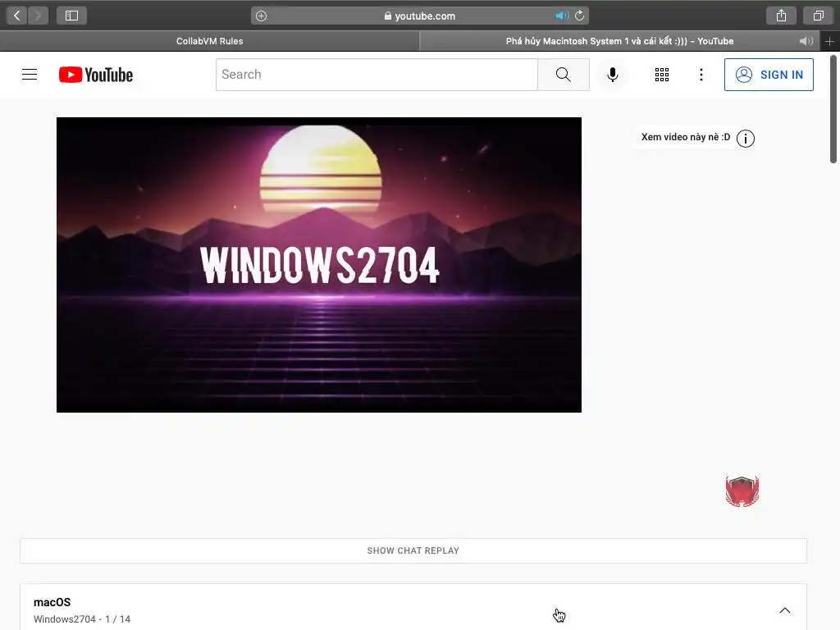
Task: Click the page vertical scrollbar
Action: point(833,108)
